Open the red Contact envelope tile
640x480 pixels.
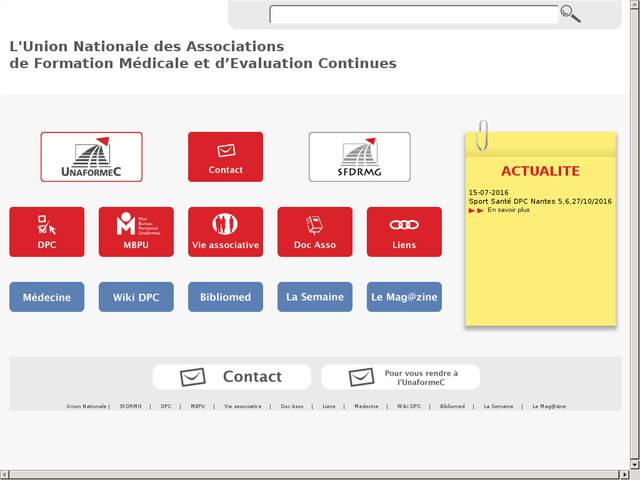(225, 157)
